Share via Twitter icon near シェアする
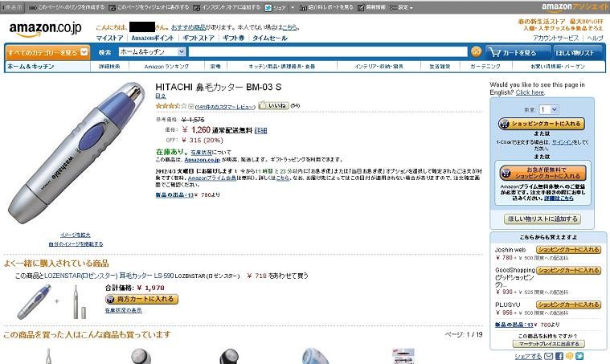The width and height of the screenshot is (610, 364). pyautogui.click(x=579, y=356)
